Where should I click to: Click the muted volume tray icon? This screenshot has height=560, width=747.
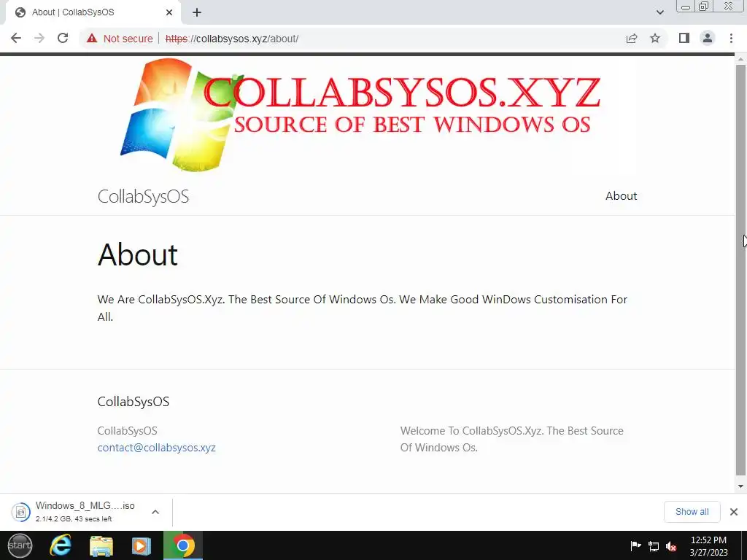pos(671,546)
